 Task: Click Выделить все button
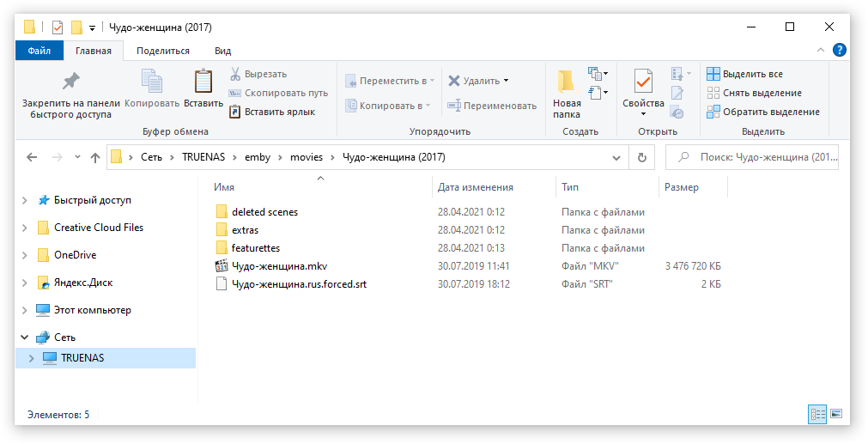tap(745, 74)
